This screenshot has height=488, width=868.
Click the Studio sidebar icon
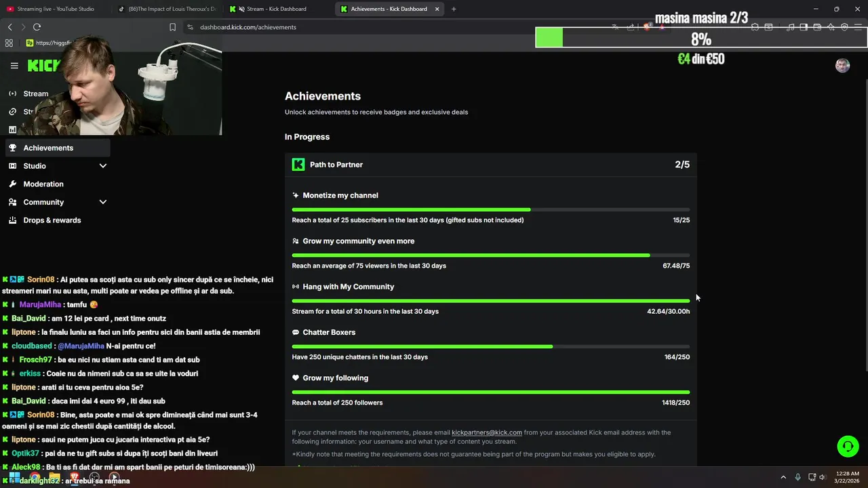pyautogui.click(x=12, y=166)
